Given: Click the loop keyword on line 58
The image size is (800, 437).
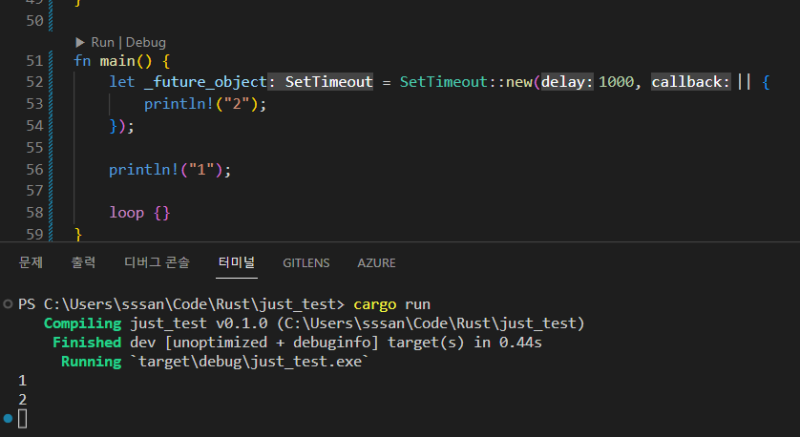Looking at the screenshot, I should click(126, 213).
